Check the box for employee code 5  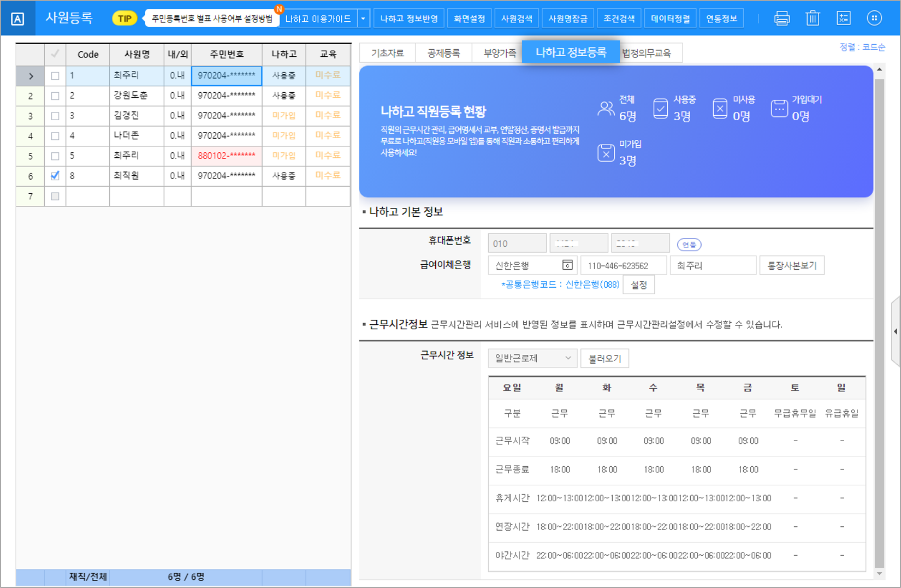(55, 156)
